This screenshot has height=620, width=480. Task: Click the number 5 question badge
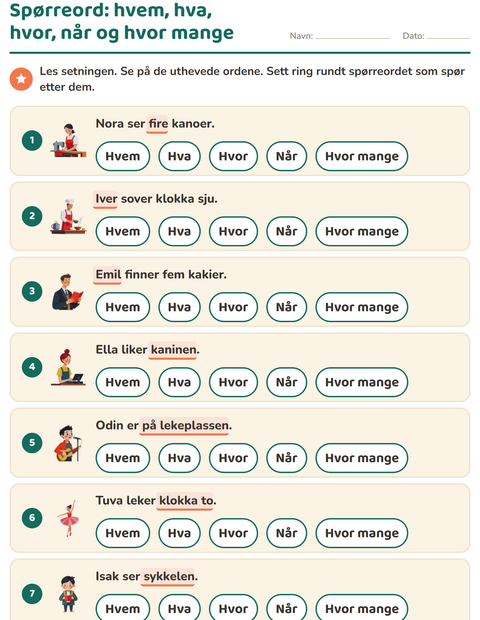32,442
